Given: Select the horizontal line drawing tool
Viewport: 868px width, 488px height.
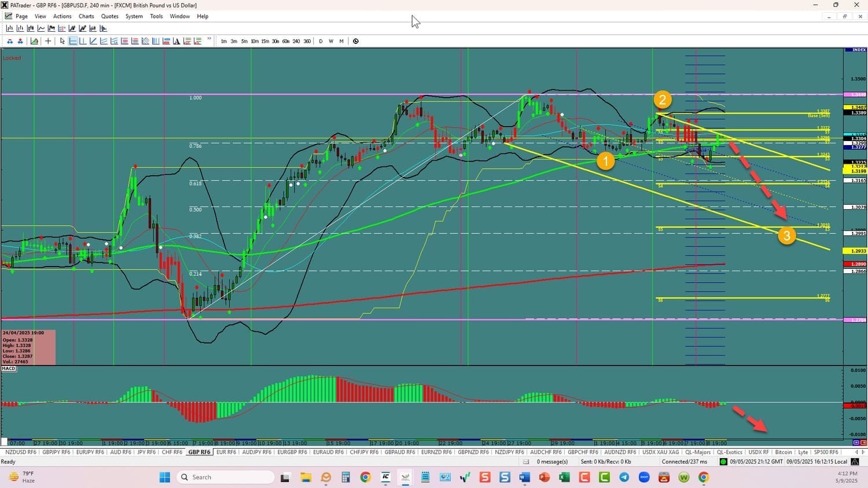Looking at the screenshot, I should click(73, 41).
